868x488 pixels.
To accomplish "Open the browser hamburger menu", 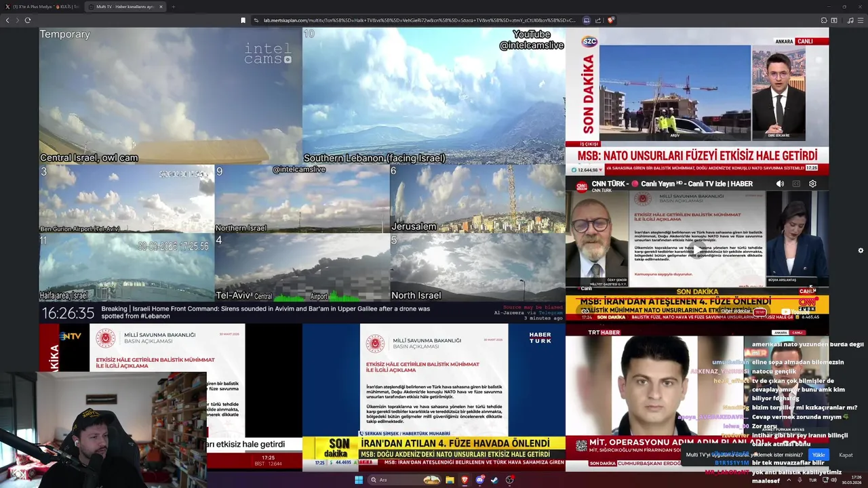I will [x=861, y=20].
